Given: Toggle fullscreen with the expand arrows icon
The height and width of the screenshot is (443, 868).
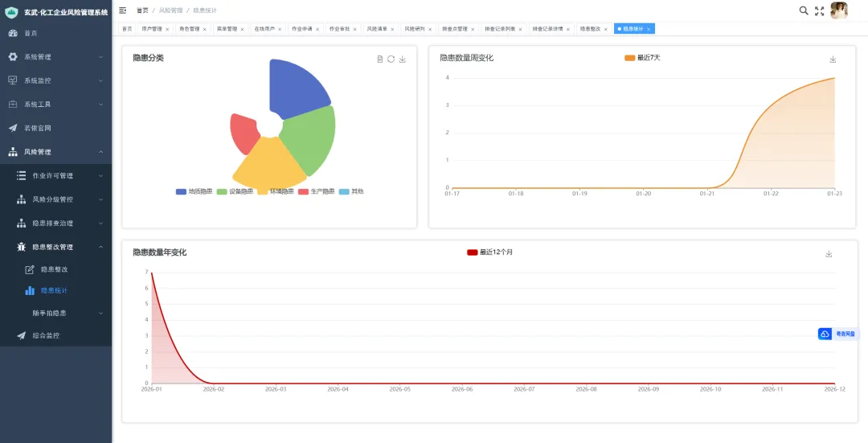Looking at the screenshot, I should (819, 10).
